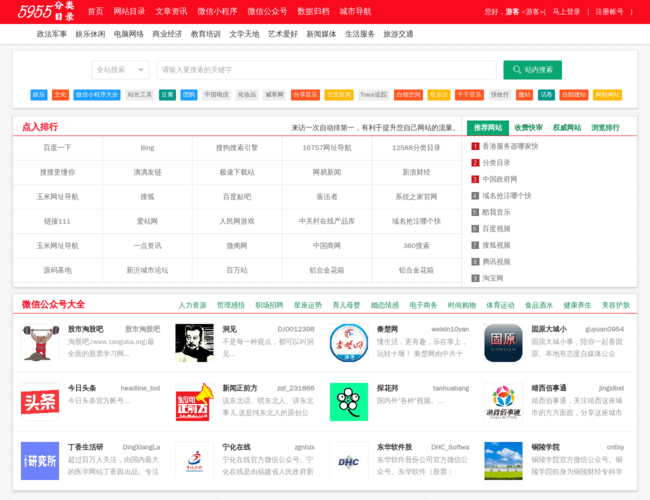Click the 千千音乐 tag
650x500 pixels.
[x=469, y=95]
